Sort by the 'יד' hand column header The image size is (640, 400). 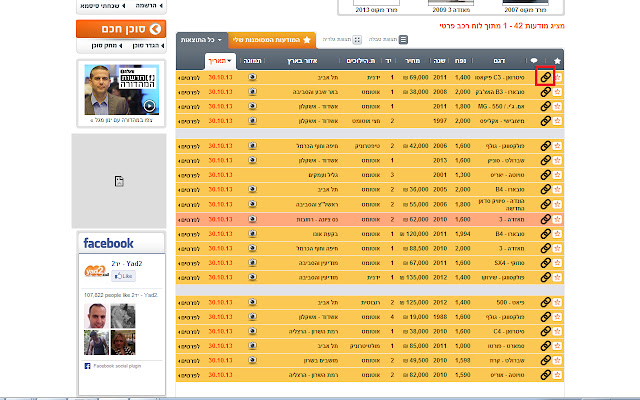[x=389, y=61]
